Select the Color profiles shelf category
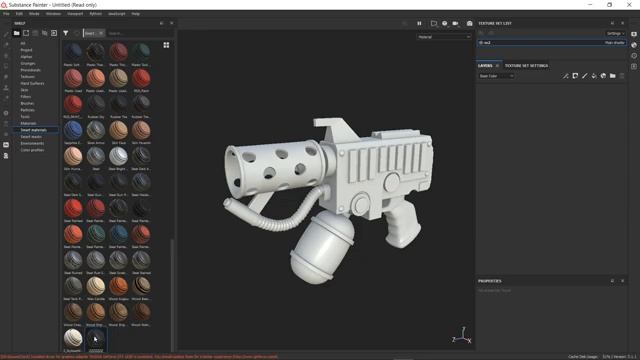 tap(32, 150)
